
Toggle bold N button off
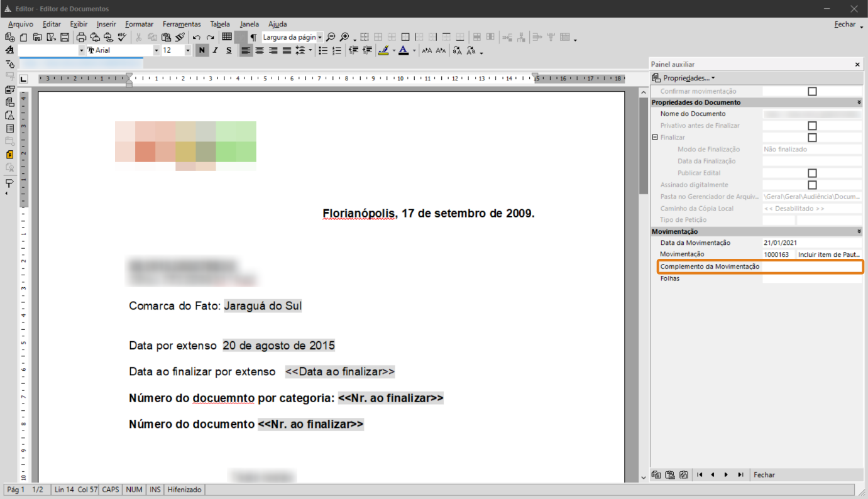point(202,50)
